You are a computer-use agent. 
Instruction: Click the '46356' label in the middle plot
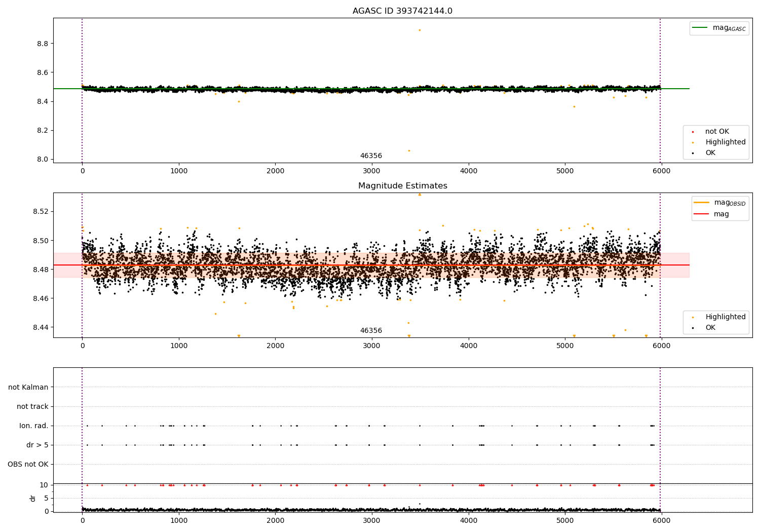coord(371,331)
